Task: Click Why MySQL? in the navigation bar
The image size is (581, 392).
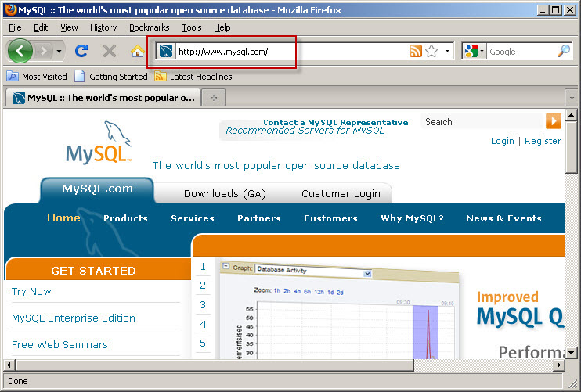Action: 412,218
